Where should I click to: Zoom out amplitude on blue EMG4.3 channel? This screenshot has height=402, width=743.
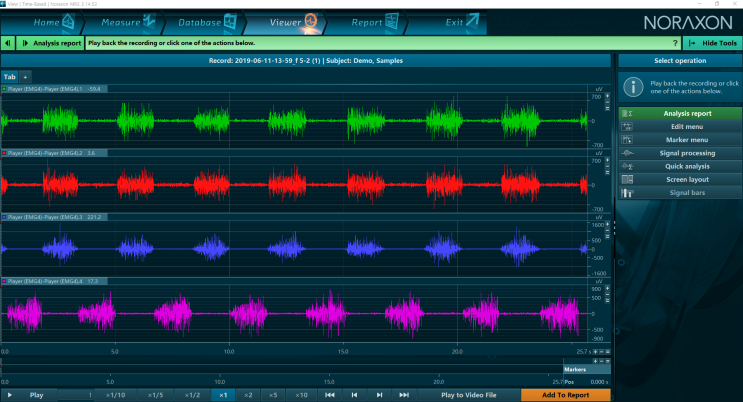[607, 231]
